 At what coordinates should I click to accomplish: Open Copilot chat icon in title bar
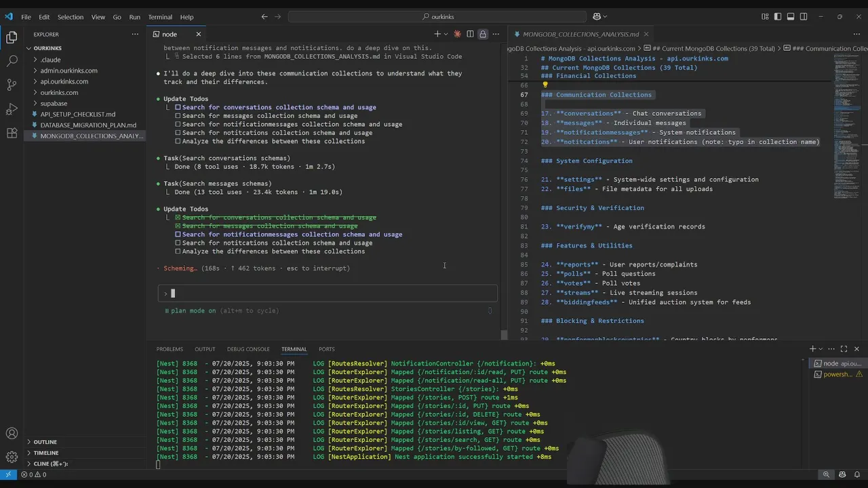597,17
